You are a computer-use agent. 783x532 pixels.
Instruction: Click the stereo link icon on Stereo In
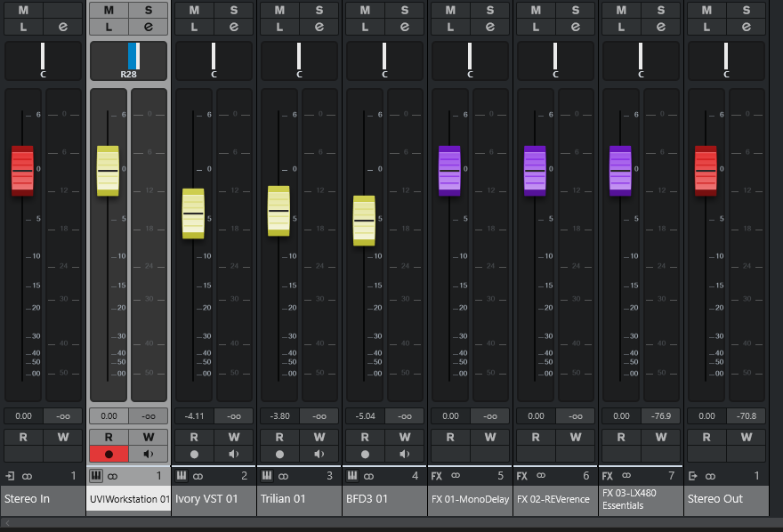27,477
